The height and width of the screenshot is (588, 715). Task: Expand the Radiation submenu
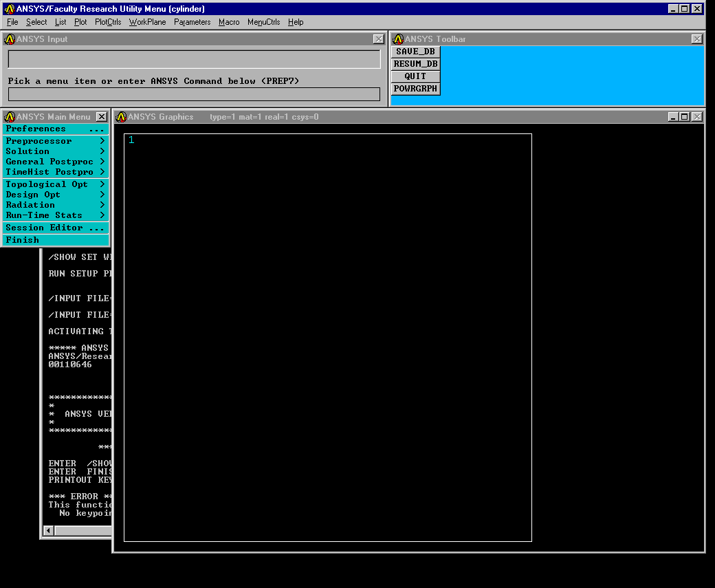(56, 205)
